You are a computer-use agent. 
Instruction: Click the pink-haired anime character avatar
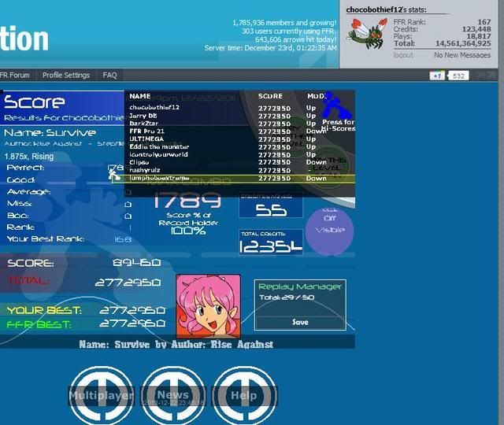[208, 303]
